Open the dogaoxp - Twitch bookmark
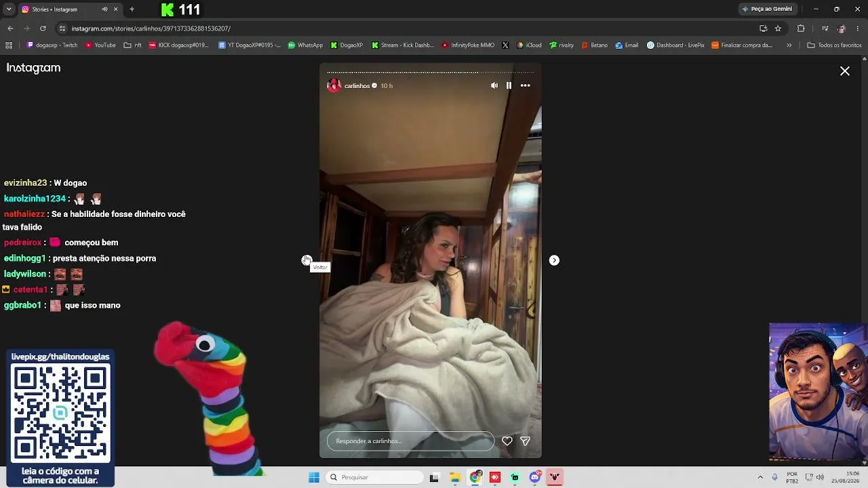The width and height of the screenshot is (868, 488). point(52,45)
